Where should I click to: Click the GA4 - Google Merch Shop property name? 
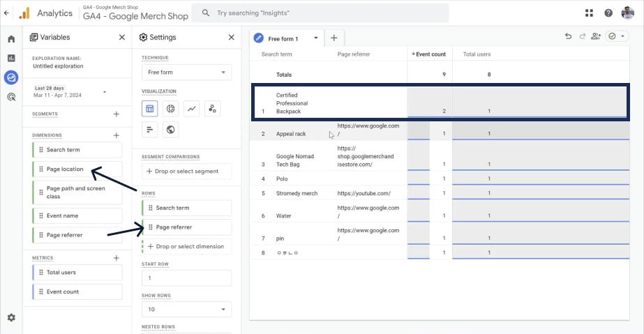click(135, 16)
